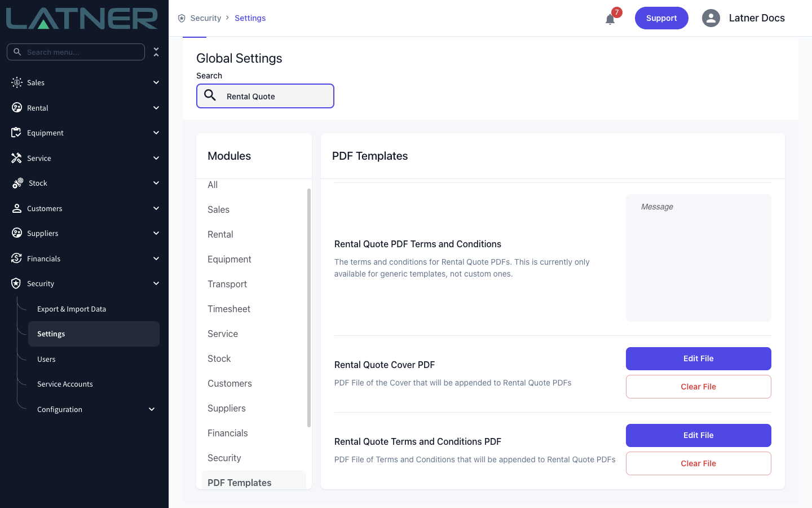Image resolution: width=812 pixels, height=508 pixels.
Task: Clear File for Rental Quote Cover PDF
Action: point(699,387)
